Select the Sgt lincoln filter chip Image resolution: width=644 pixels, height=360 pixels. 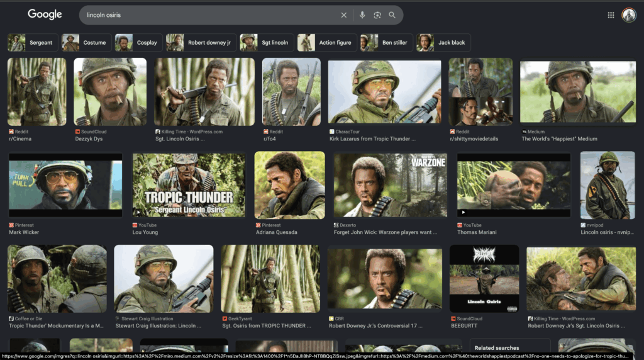(267, 42)
